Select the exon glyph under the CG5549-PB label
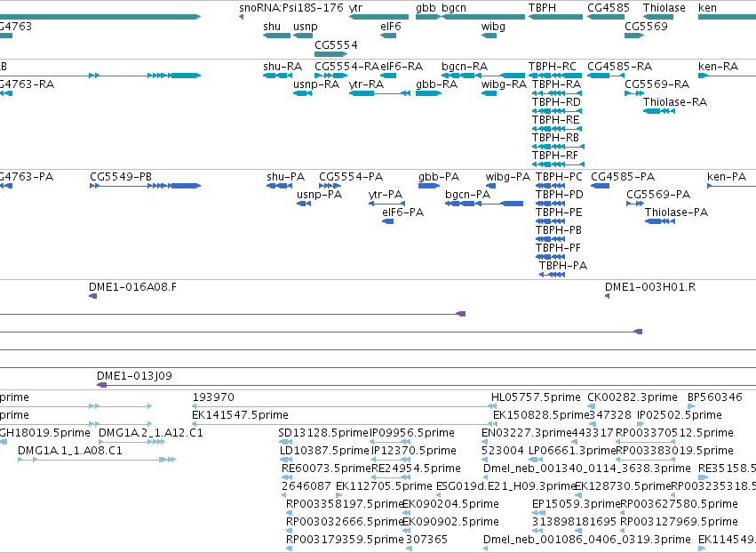This screenshot has height=553, width=756. [x=145, y=186]
